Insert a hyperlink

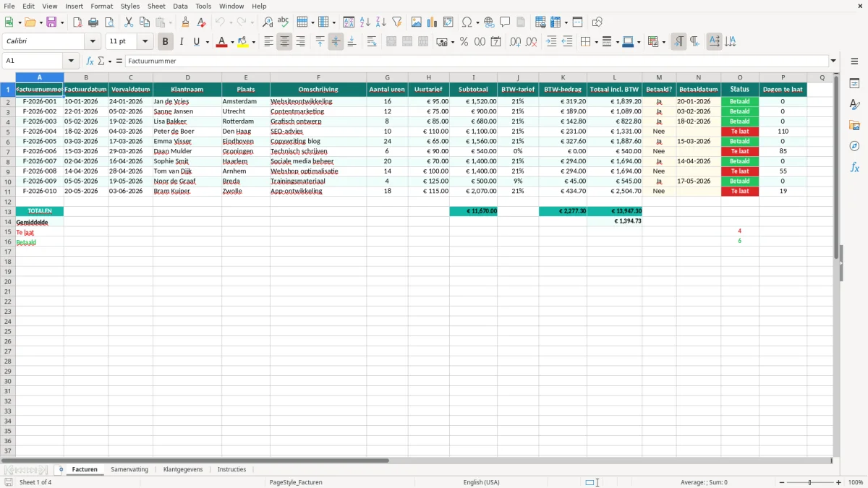(x=489, y=22)
